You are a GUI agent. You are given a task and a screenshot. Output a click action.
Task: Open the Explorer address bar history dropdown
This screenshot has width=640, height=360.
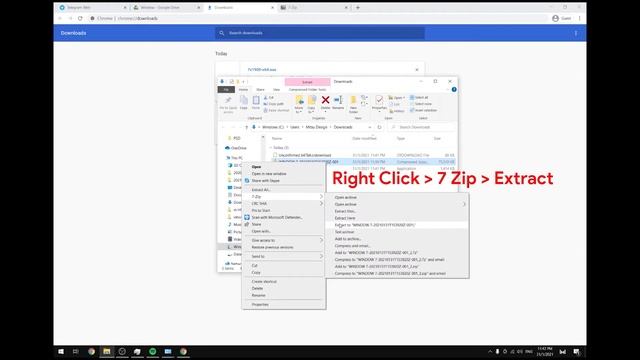[x=370, y=127]
